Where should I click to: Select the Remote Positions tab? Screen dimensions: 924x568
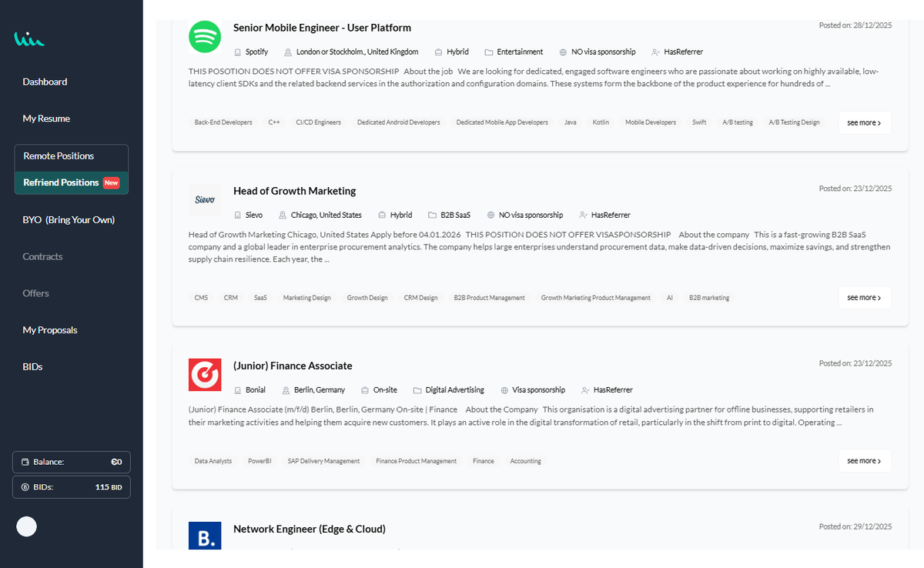71,156
